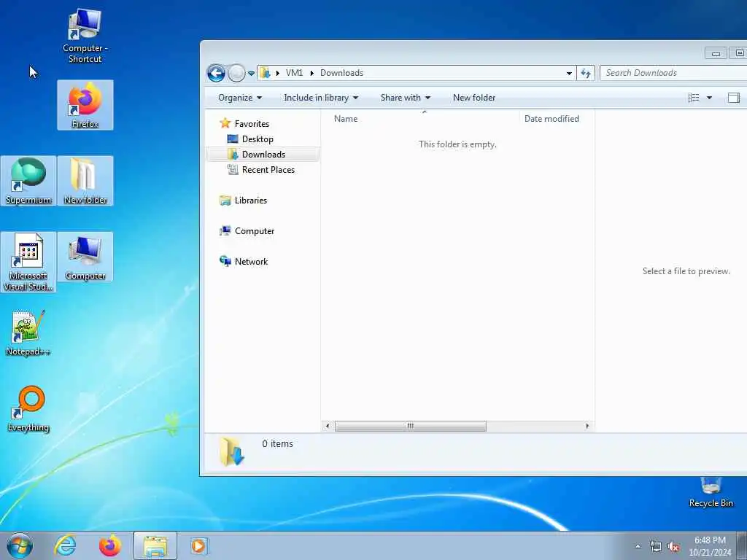Viewport: 747px width, 560px height.
Task: Launch Internet Explorer from the taskbar
Action: pos(65,545)
